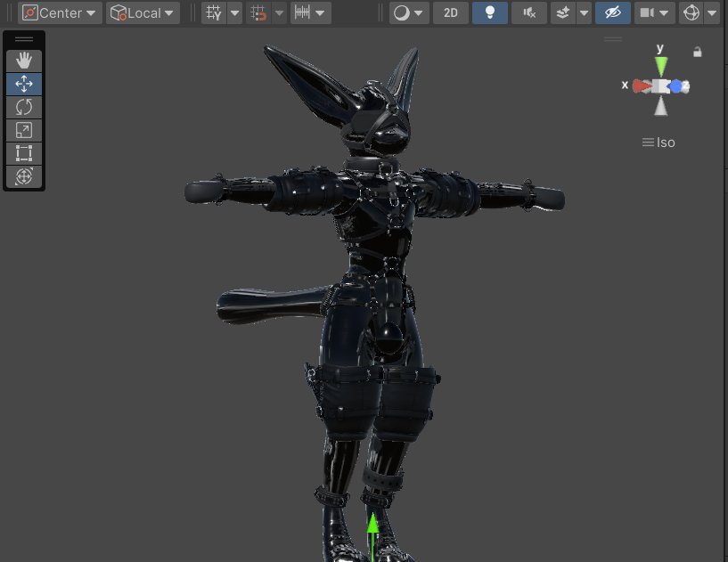
Task: Open the scene effects options arrow
Action: pos(584,13)
